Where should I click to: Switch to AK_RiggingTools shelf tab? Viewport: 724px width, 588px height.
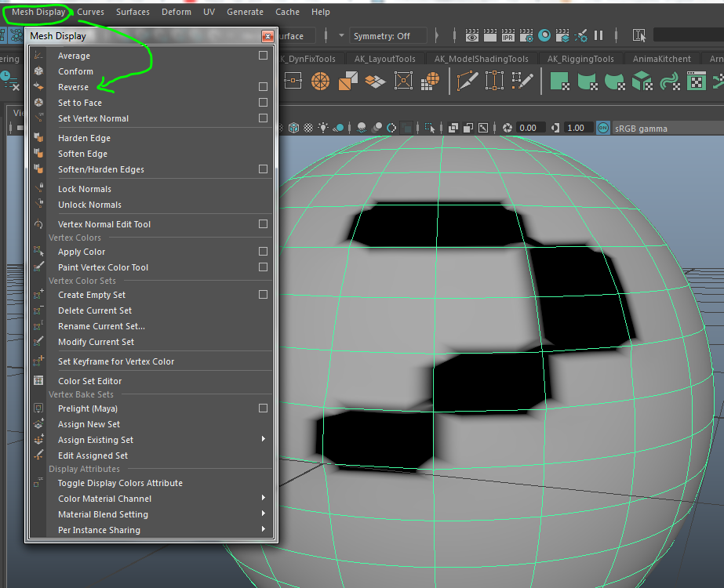click(x=580, y=59)
